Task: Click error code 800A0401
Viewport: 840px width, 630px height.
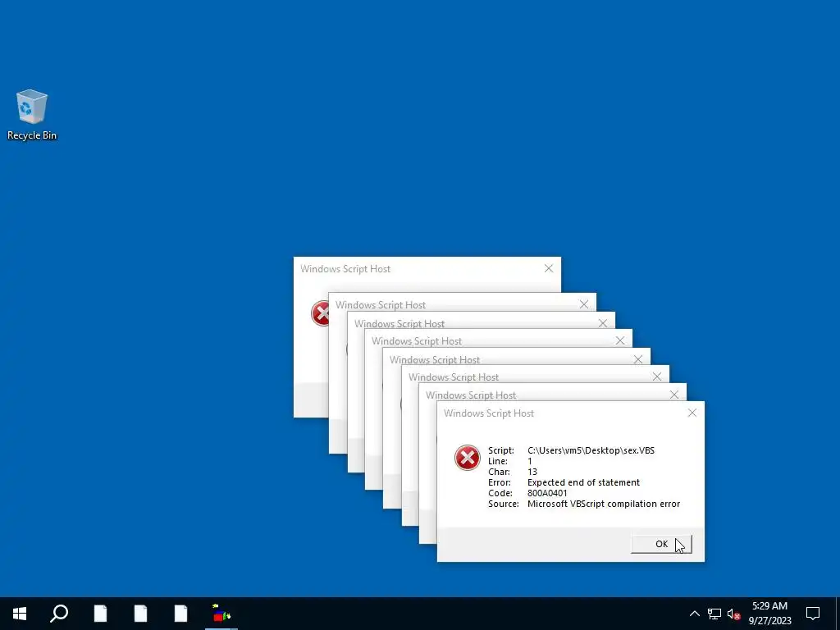Action: tap(547, 493)
